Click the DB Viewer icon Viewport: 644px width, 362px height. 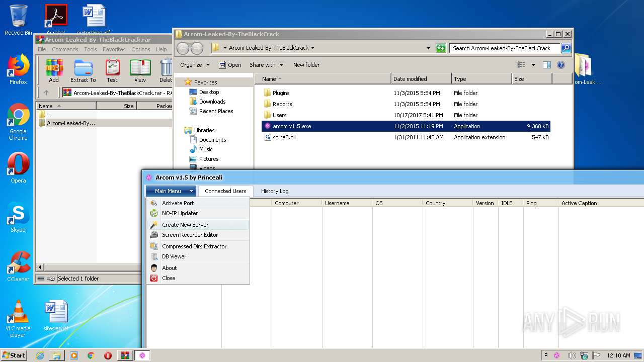154,256
